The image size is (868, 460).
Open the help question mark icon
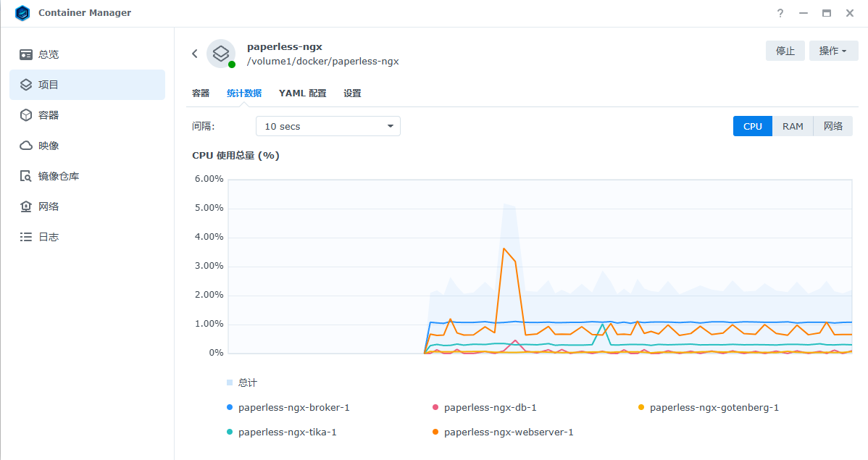point(780,13)
